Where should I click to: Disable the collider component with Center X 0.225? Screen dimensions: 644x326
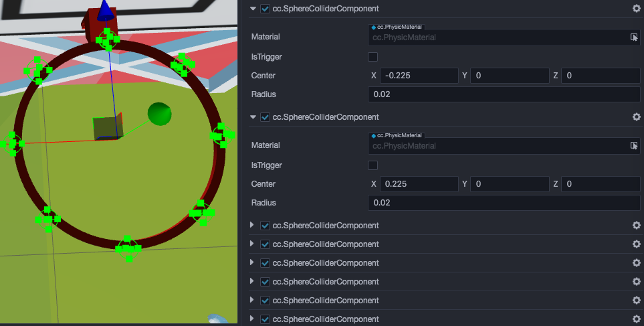[265, 117]
